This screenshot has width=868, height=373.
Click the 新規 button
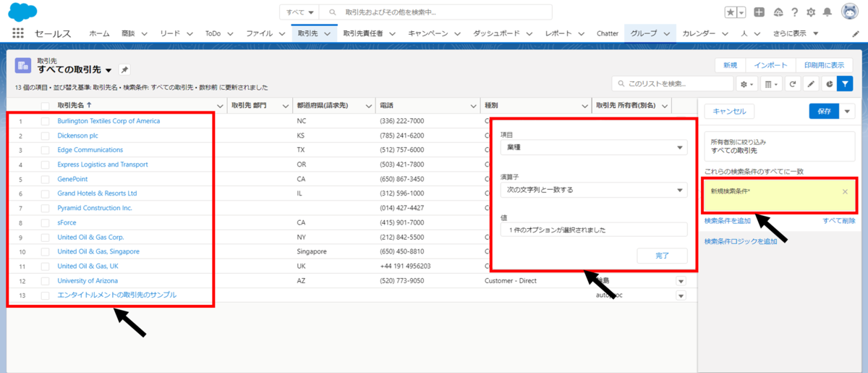coord(730,65)
